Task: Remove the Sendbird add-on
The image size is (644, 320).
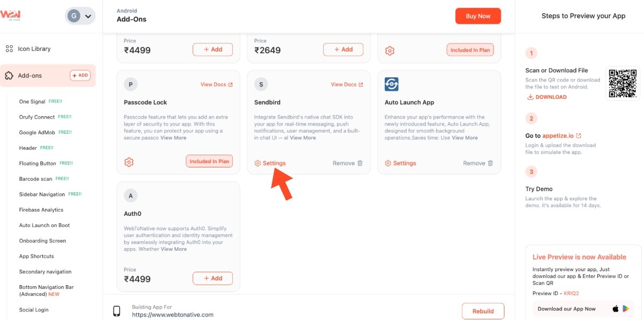Action: tap(348, 163)
